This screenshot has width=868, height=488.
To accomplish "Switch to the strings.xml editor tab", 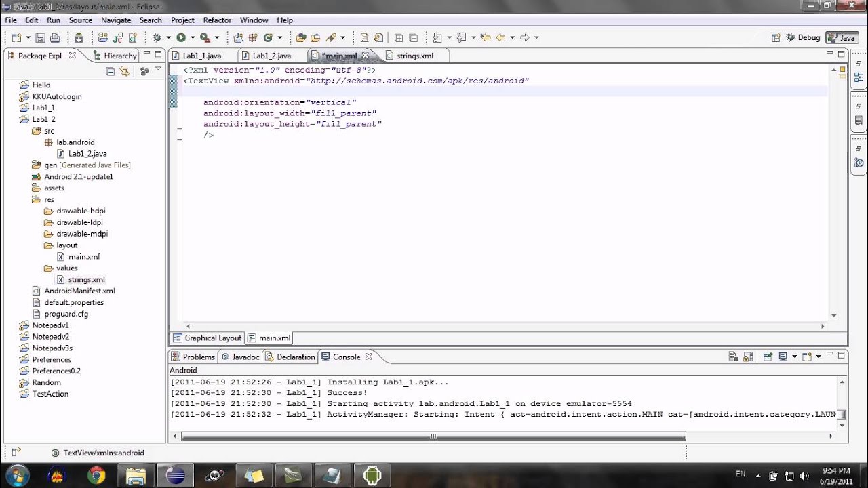I will click(x=414, y=56).
